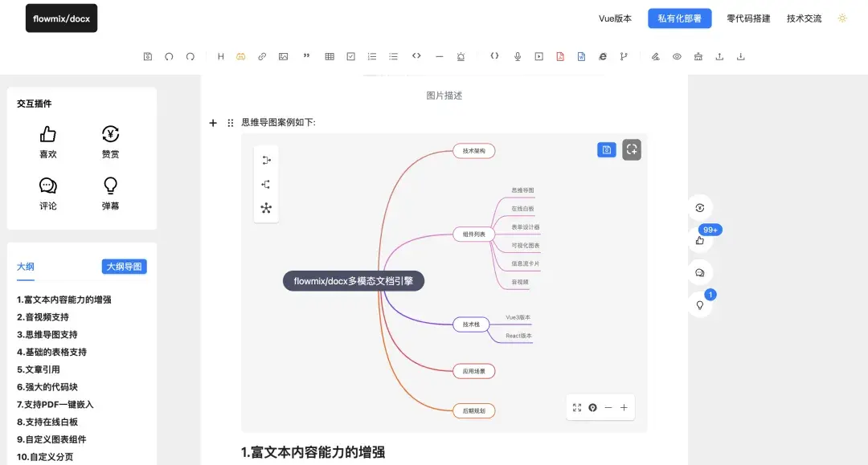Screen dimensions: 868x465
Task: Click the download arrow icon in toolbar
Action: (741, 56)
